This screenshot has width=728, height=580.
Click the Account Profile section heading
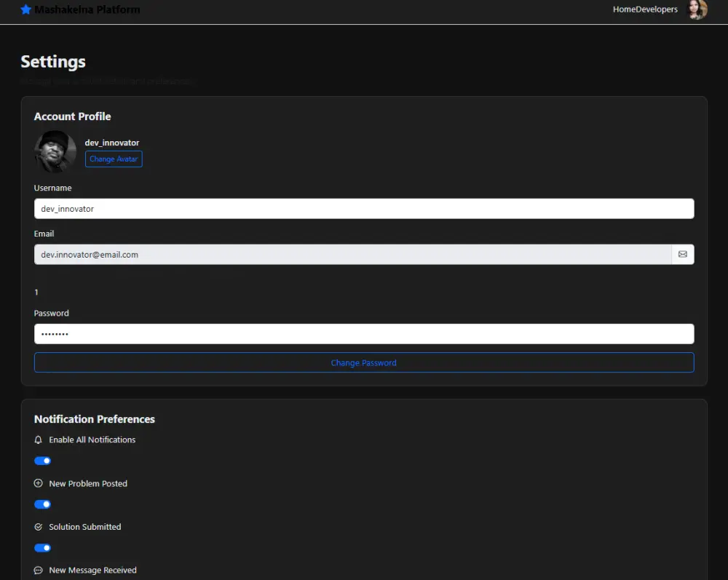point(72,116)
